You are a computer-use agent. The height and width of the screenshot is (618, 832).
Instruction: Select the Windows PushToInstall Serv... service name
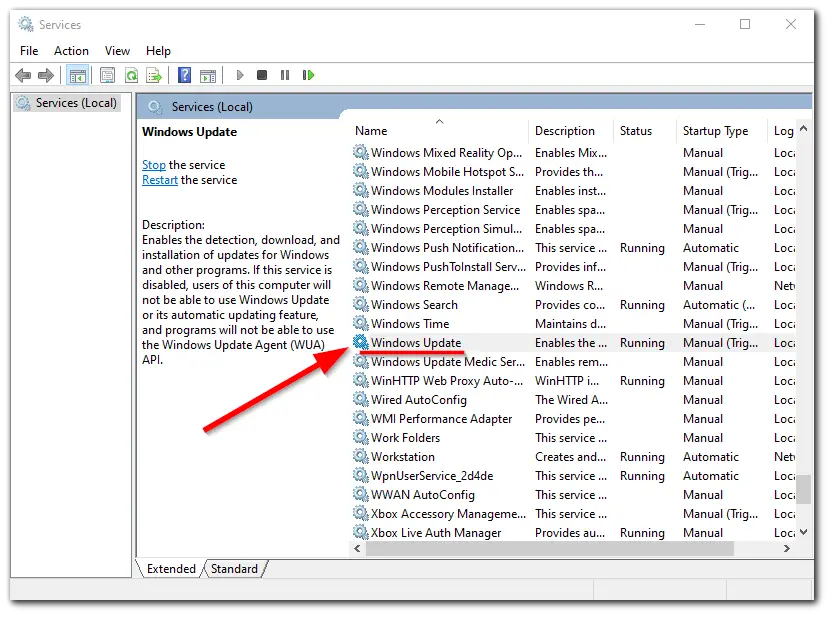click(x=448, y=267)
